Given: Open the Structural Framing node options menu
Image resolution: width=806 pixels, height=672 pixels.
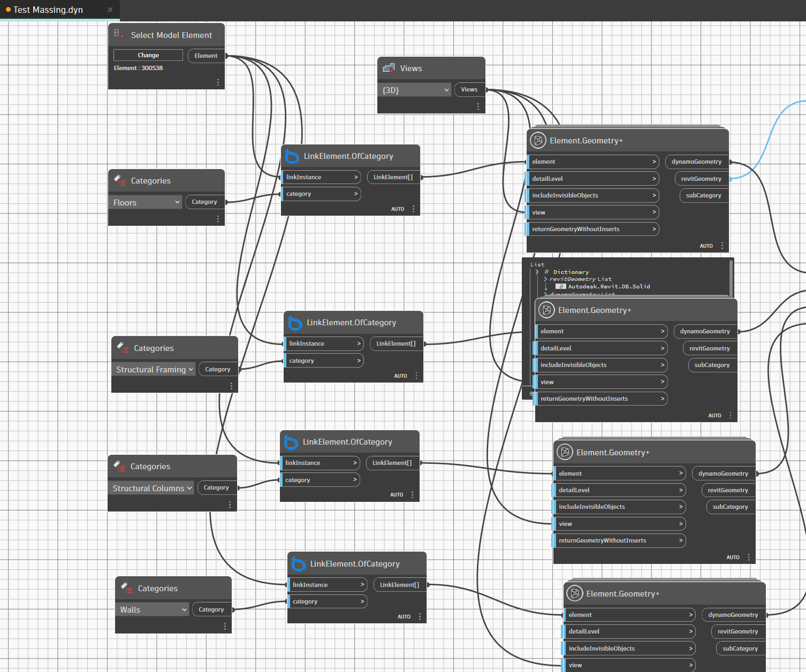Looking at the screenshot, I should pos(231,386).
